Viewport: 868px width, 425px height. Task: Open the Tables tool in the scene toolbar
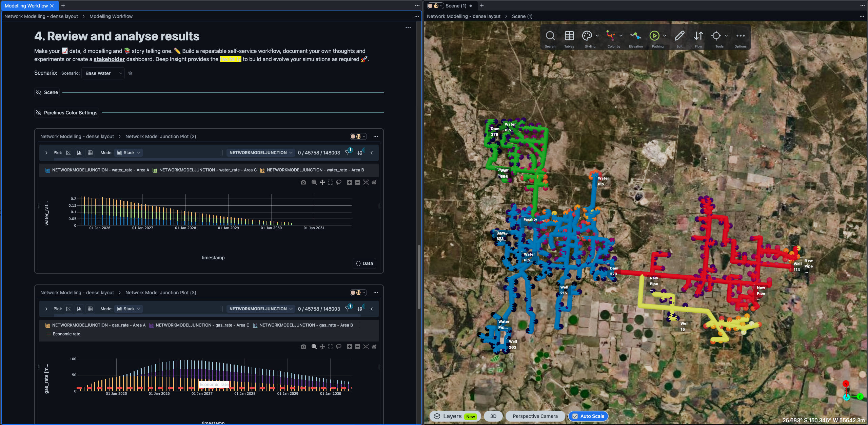569,36
